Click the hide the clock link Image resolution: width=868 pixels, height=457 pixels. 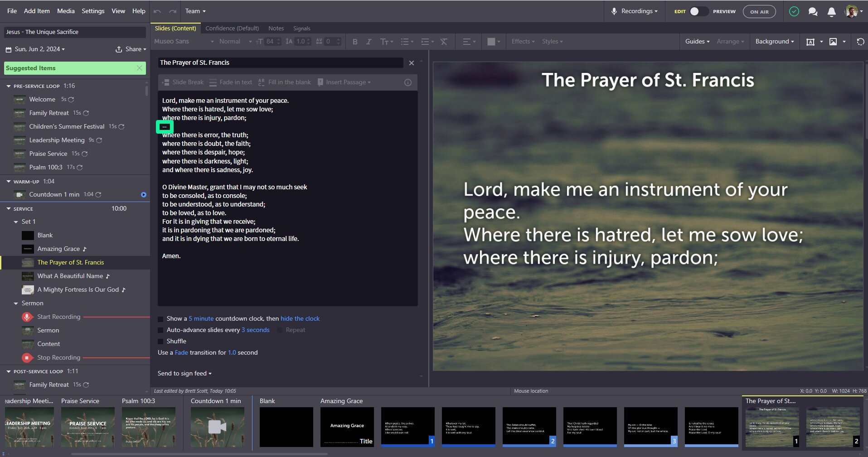coord(300,319)
